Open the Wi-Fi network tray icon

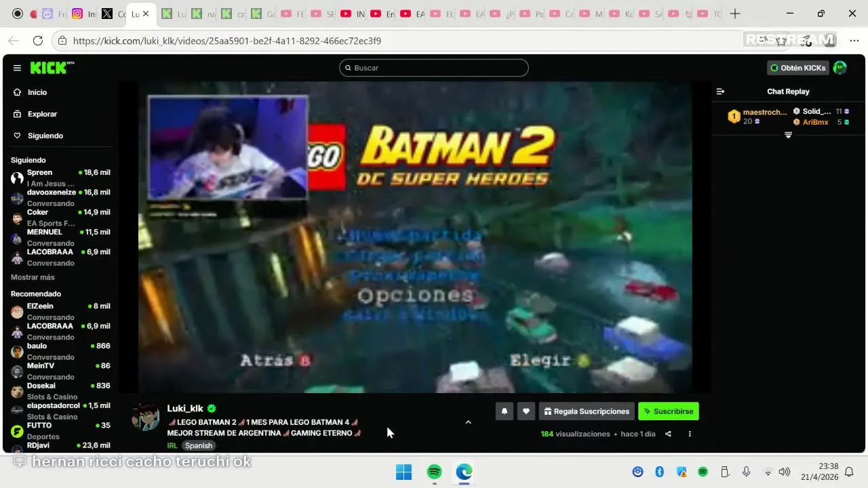(768, 472)
